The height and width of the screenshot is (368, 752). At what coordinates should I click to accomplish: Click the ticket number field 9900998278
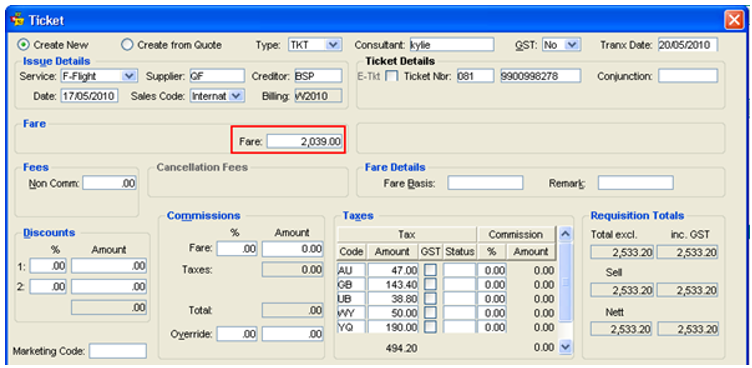[x=540, y=75]
